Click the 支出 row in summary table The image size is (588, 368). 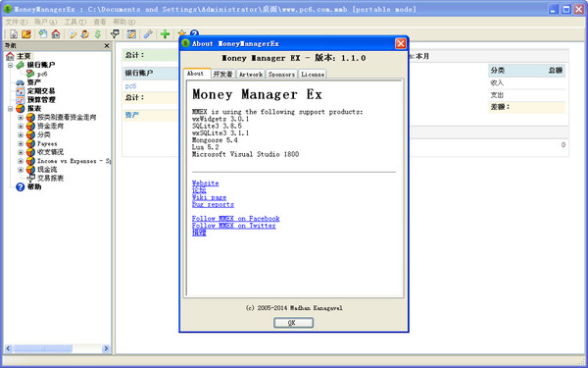(x=526, y=95)
